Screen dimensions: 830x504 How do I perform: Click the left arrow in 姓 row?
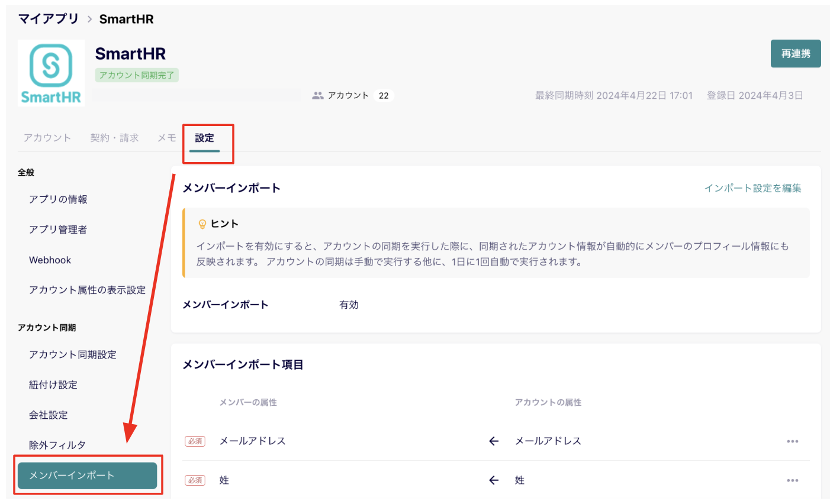[x=494, y=480]
